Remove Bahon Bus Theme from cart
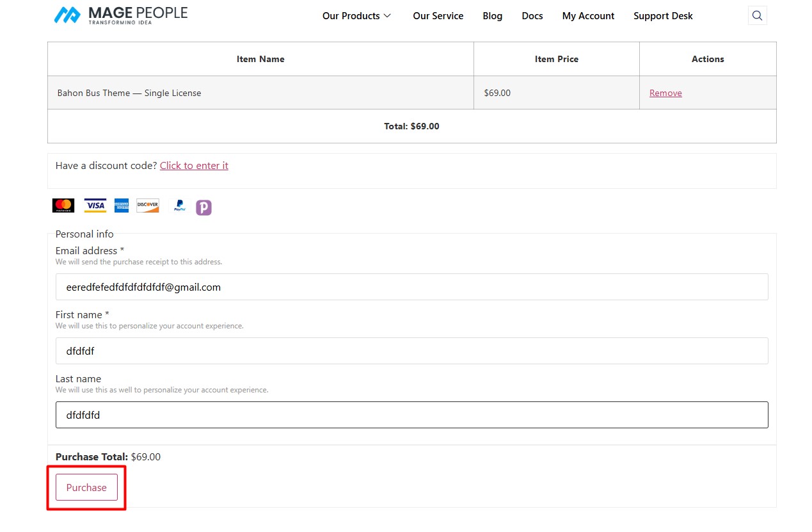Screen dimensions: 812x532 (x=665, y=93)
